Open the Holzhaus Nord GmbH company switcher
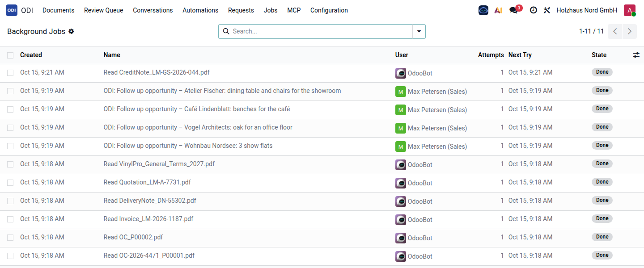 pyautogui.click(x=587, y=10)
